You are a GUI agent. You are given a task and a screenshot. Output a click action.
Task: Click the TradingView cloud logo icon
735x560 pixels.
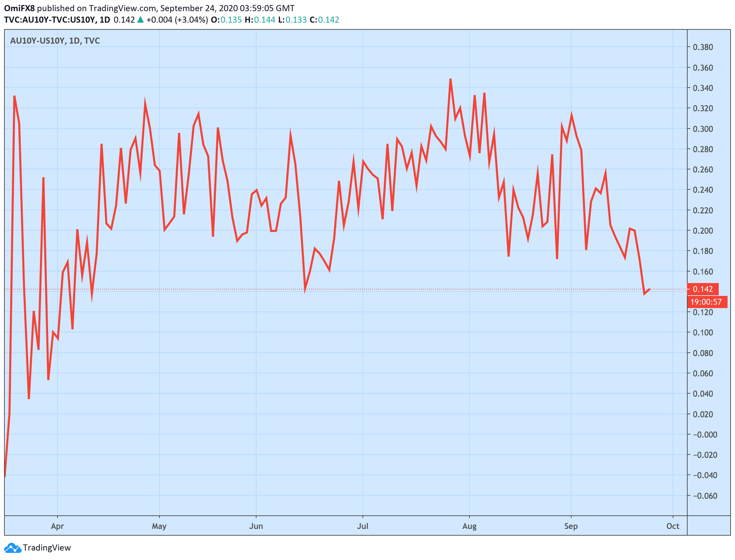click(x=13, y=547)
